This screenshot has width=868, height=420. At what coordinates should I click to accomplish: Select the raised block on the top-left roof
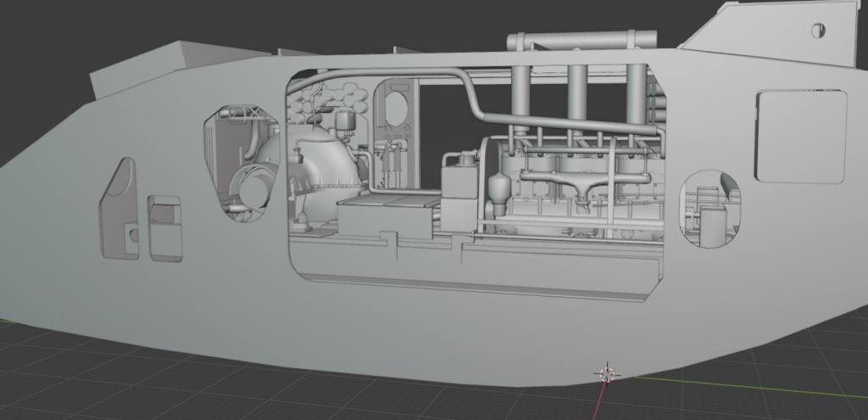pos(140,67)
